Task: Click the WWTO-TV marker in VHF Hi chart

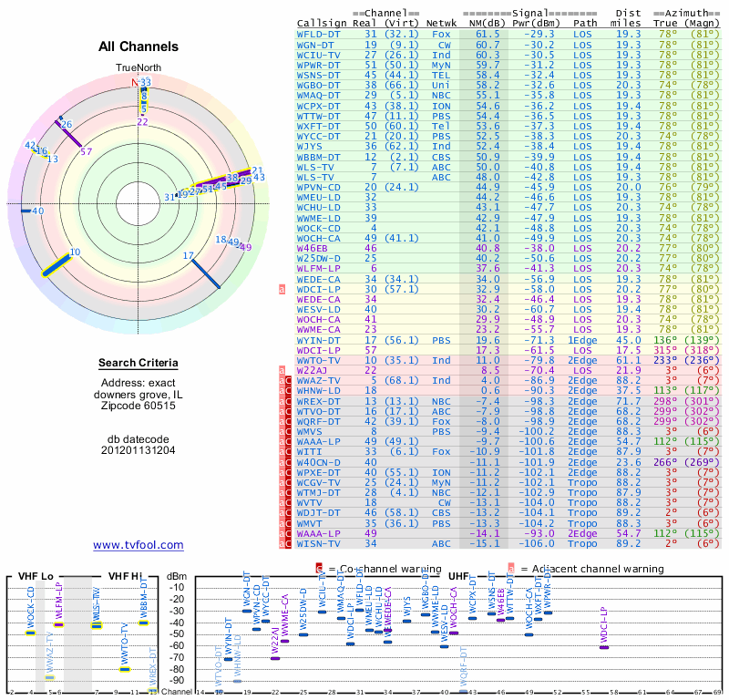Action: point(125,669)
